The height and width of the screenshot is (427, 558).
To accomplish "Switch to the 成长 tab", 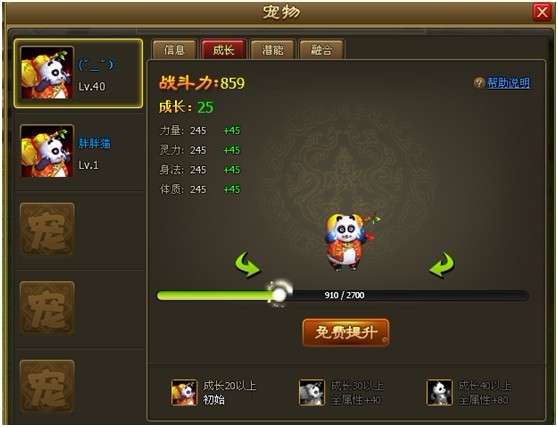I will [223, 49].
